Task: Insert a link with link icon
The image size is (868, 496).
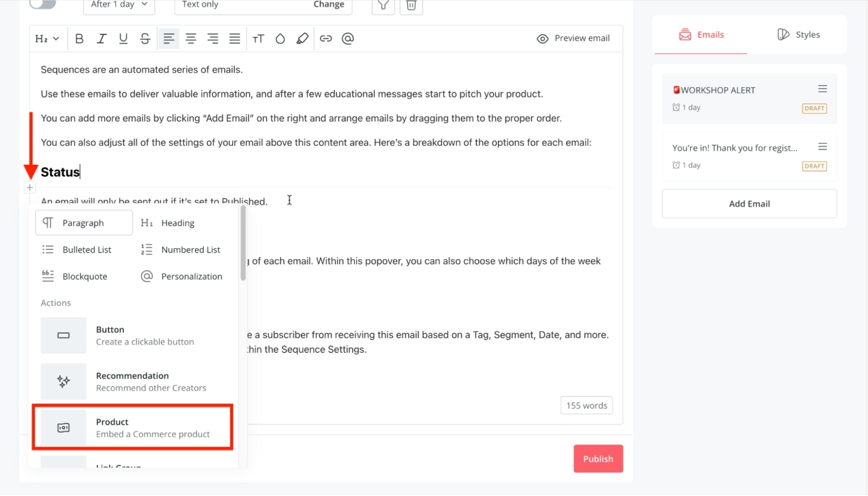Action: click(325, 38)
